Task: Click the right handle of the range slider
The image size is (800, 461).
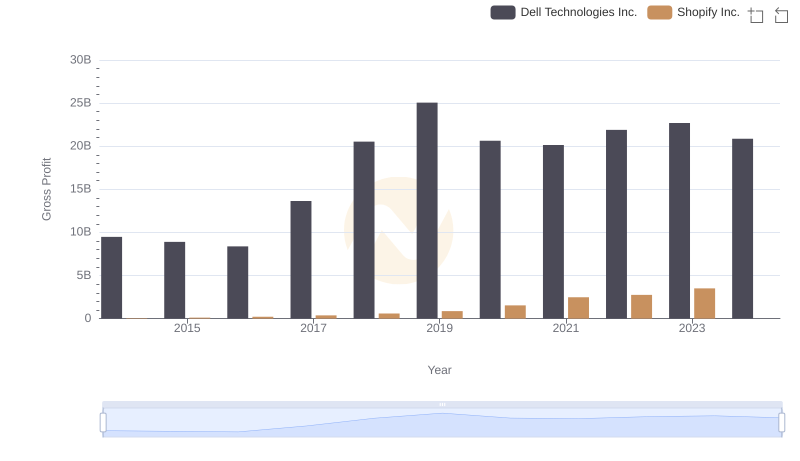Action: point(781,423)
